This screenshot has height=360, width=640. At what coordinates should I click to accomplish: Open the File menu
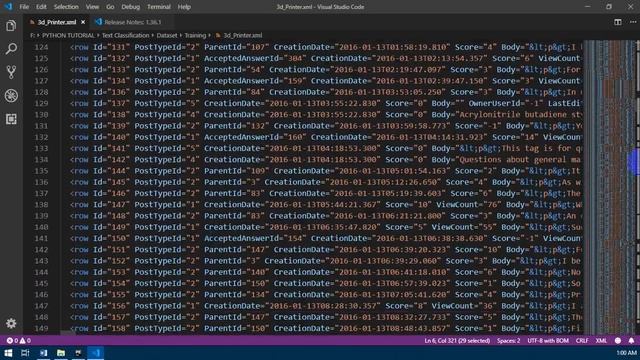click(24, 7)
